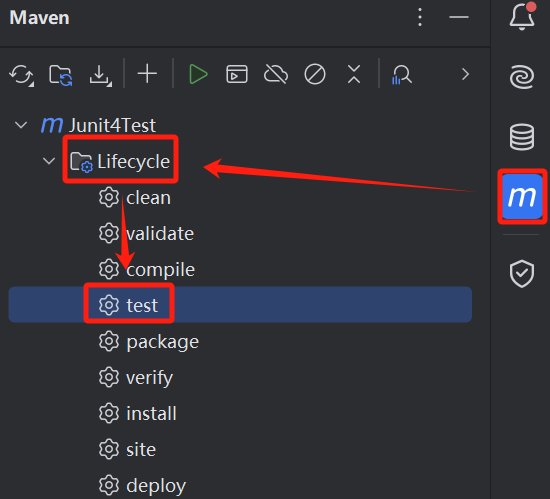
Task: Hide the Maven tool window with minimize dash
Action: point(459,17)
